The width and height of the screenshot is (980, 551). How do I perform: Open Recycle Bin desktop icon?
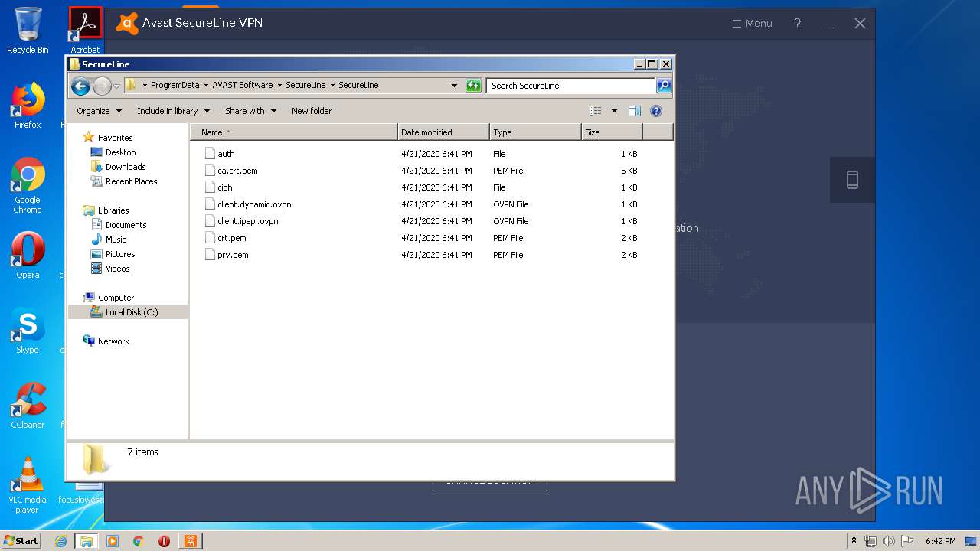click(28, 31)
